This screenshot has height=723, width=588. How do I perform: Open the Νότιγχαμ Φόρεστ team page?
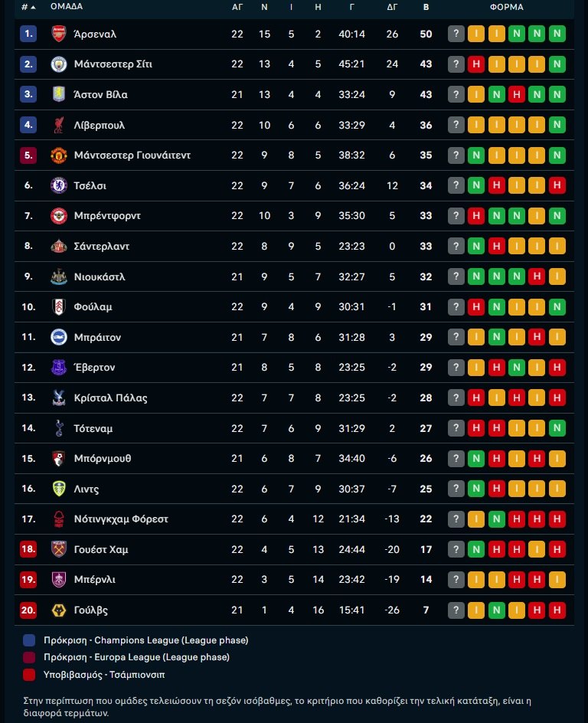tap(121, 519)
